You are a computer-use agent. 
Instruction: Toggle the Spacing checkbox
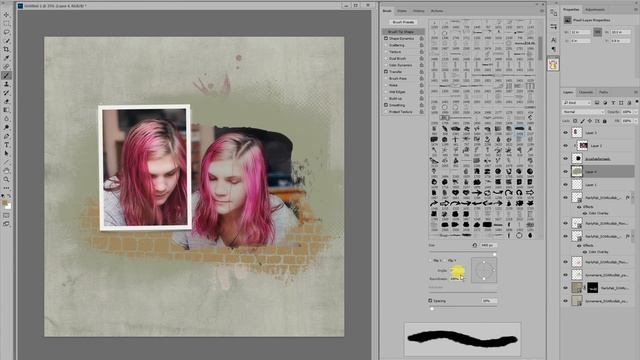430,300
